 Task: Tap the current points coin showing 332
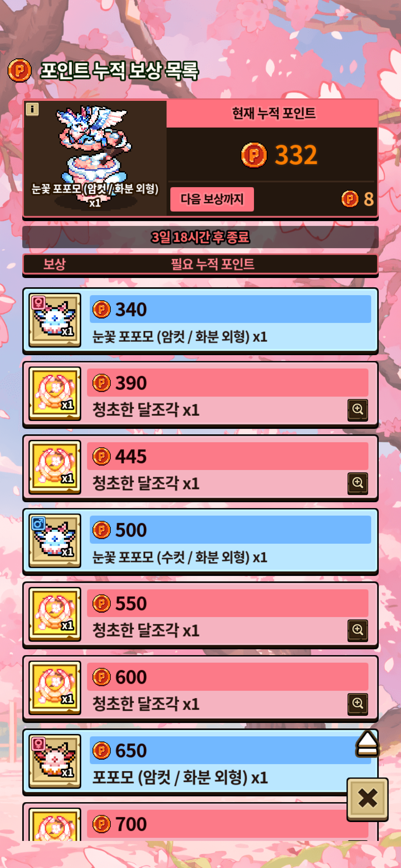click(x=254, y=155)
